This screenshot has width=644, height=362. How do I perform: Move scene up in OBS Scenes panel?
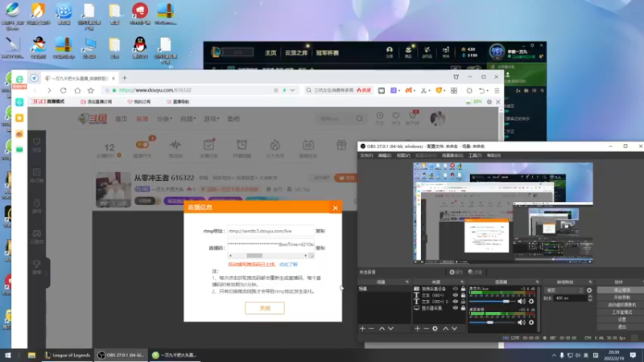click(x=382, y=329)
